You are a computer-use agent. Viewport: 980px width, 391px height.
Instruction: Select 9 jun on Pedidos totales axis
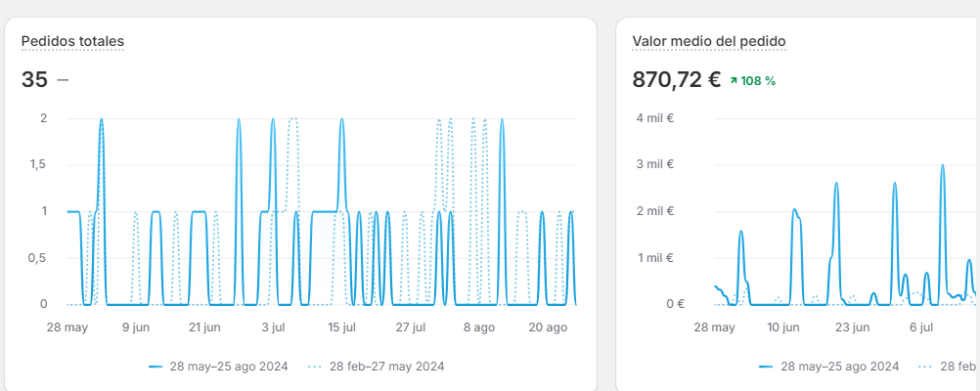(136, 327)
